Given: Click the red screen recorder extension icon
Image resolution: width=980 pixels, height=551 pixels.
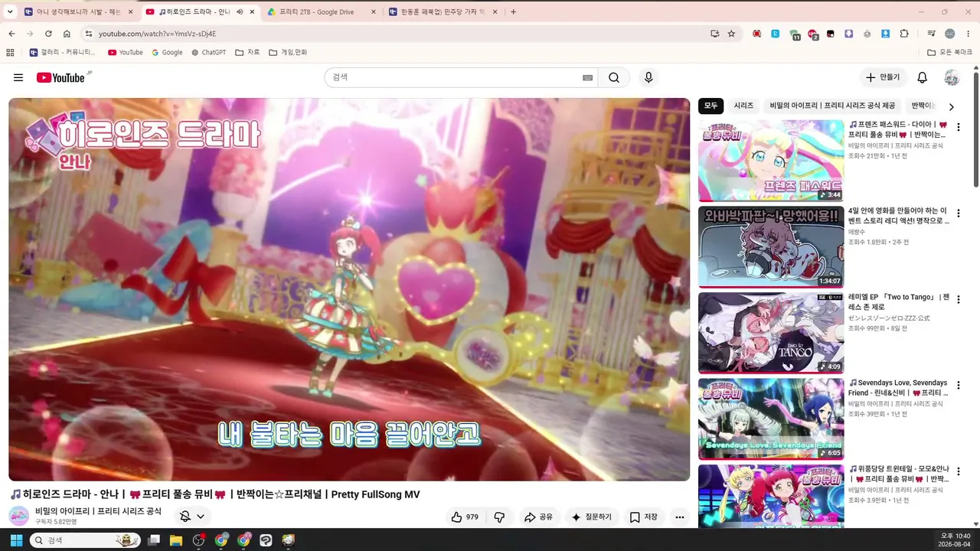Looking at the screenshot, I should (x=757, y=34).
